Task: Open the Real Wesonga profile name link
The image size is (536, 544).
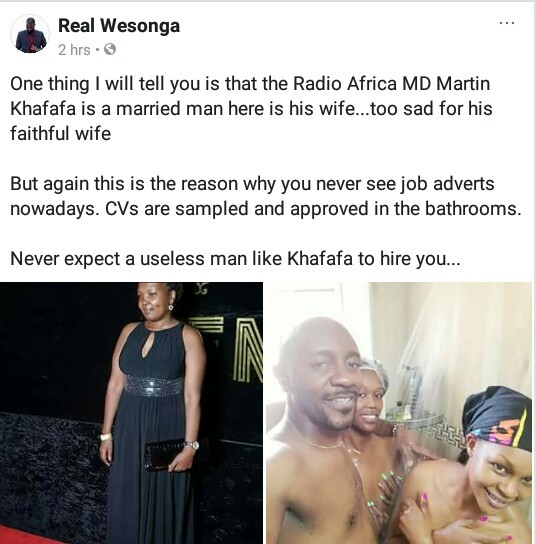Action: 119,26
